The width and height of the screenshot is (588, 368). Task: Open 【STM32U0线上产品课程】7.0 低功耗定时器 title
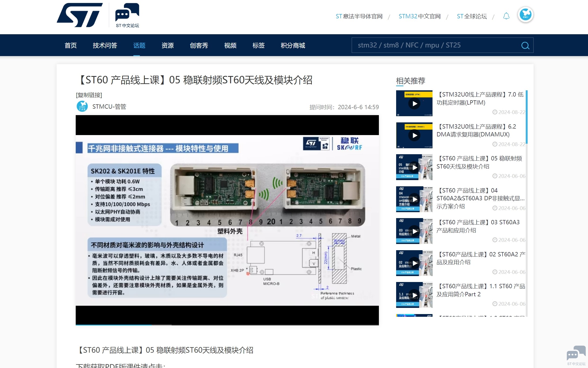(480, 98)
